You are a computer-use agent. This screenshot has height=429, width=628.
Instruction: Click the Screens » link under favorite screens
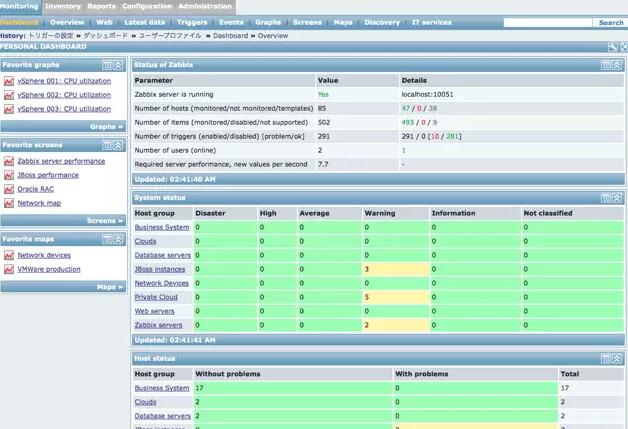[x=105, y=221]
